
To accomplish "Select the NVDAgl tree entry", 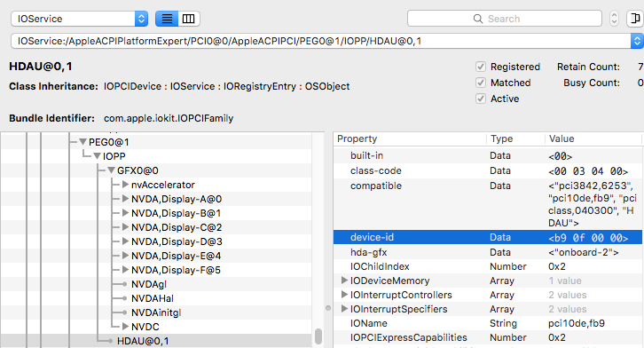I will [149, 284].
